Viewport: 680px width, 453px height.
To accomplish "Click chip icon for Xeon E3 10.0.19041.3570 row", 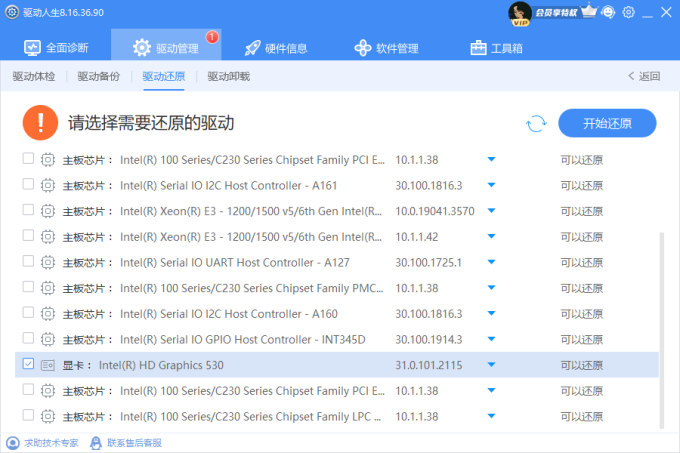I will click(48, 211).
